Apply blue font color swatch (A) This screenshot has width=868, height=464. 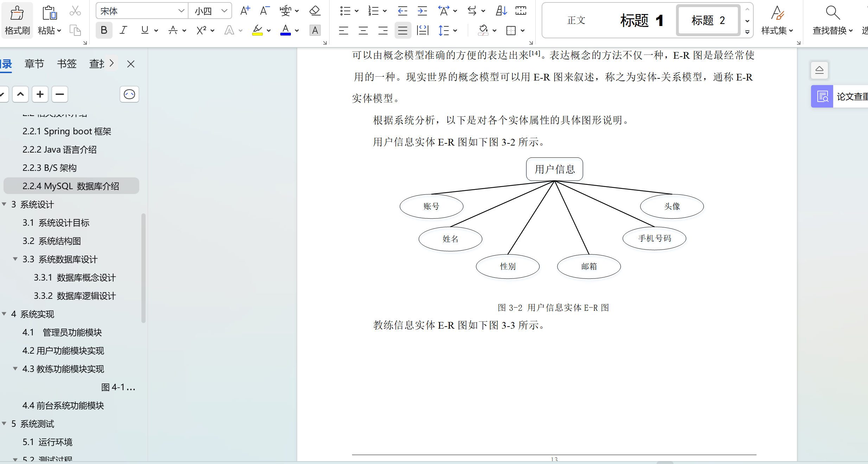point(286,31)
